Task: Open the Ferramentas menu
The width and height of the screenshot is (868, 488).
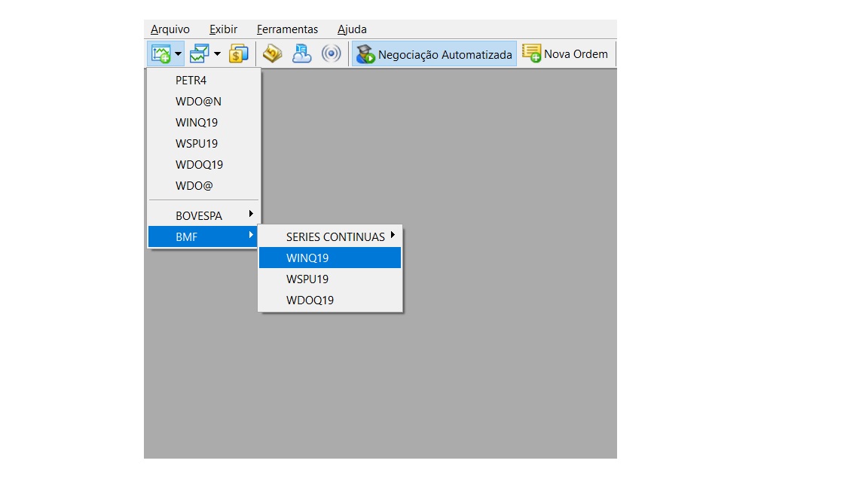Action: point(287,29)
